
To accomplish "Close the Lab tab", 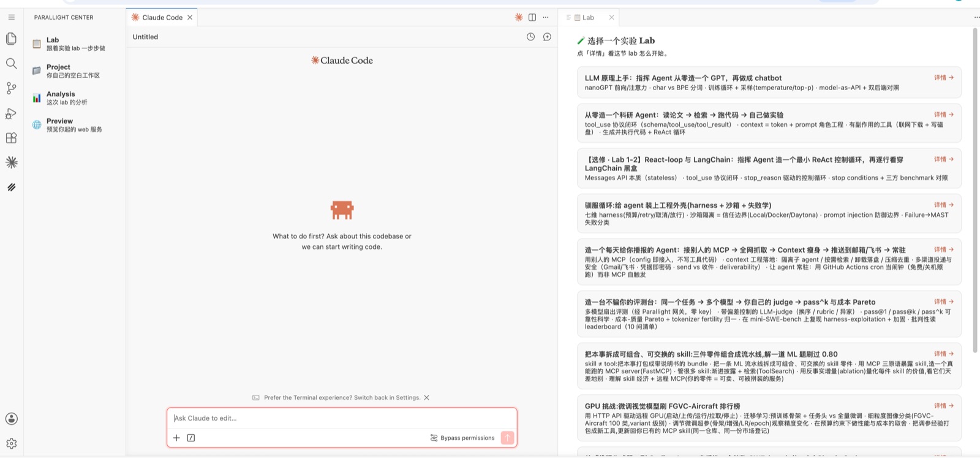I will tap(611, 17).
